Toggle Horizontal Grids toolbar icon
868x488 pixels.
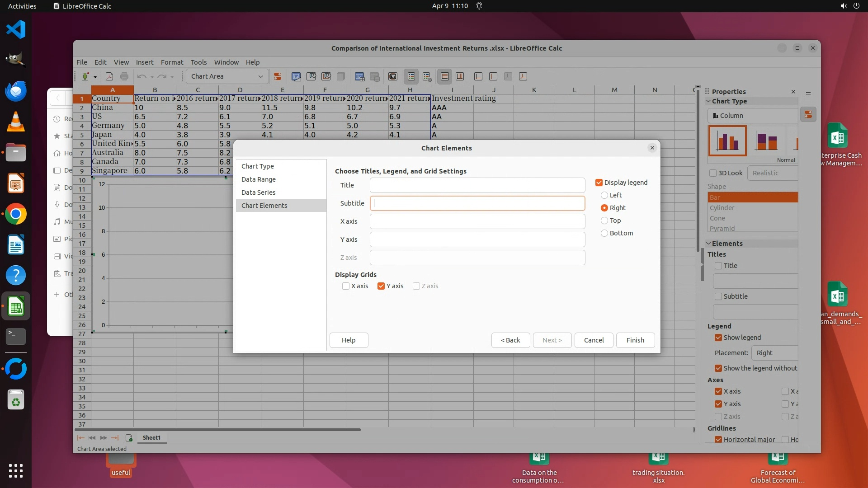(444, 76)
